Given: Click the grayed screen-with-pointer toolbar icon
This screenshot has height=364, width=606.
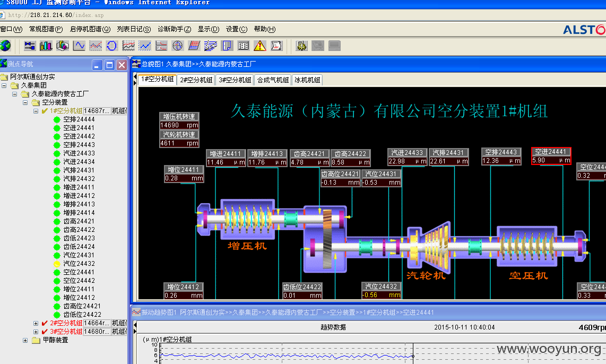Looking at the screenshot, I should pos(318,46).
